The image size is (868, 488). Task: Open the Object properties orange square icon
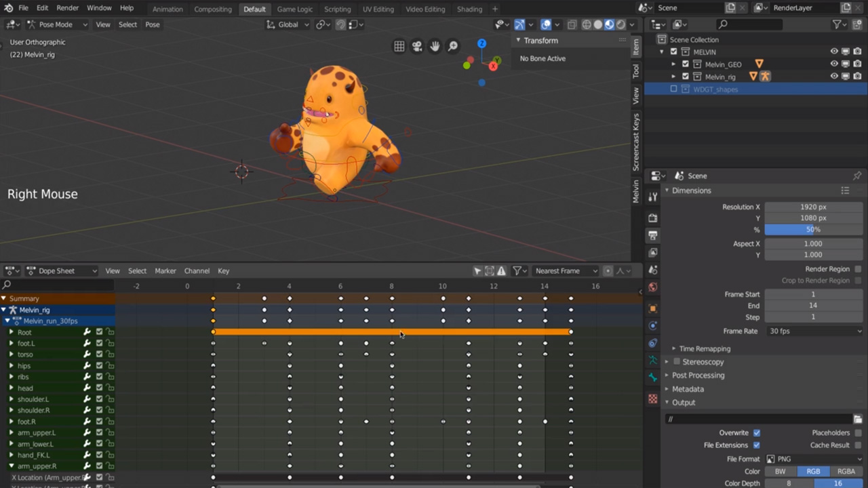pyautogui.click(x=653, y=308)
